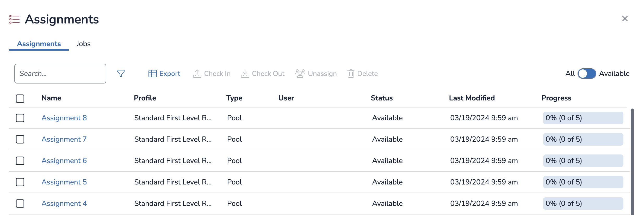Image resolution: width=644 pixels, height=215 pixels.
Task: Open the Assignment 7 link
Action: pos(64,139)
